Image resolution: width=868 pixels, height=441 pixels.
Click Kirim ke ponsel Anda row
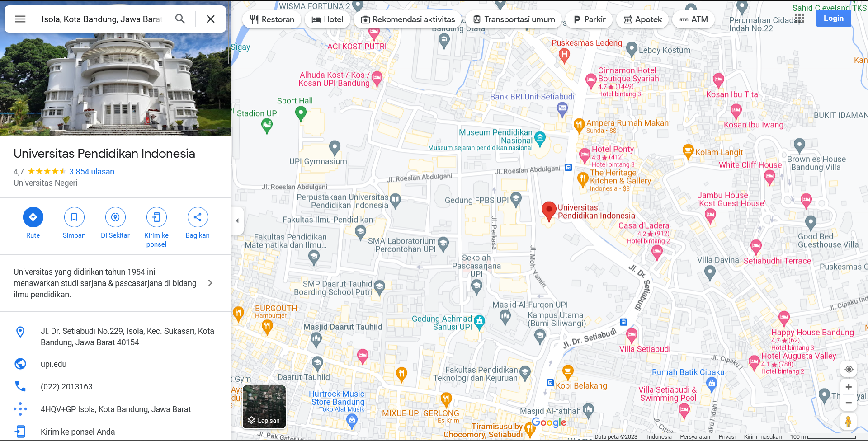(115, 432)
